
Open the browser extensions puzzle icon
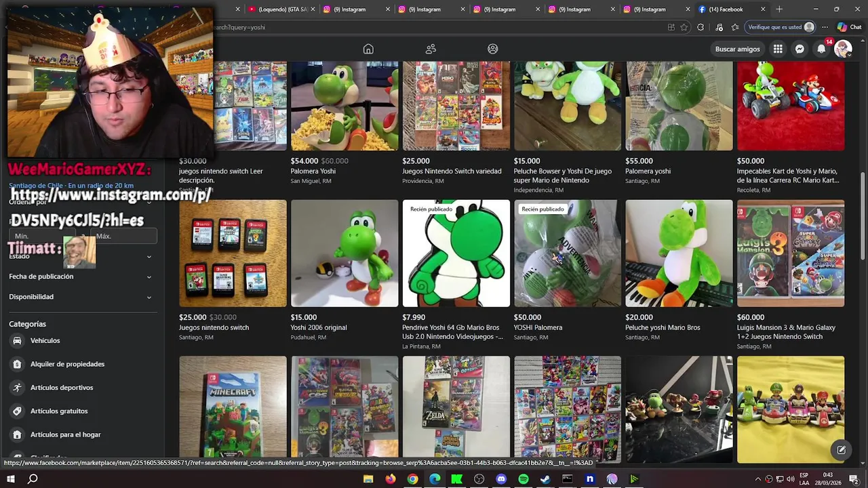point(701,27)
